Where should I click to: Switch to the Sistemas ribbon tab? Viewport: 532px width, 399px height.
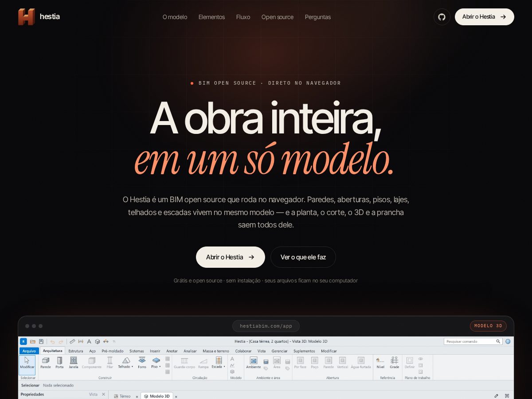pyautogui.click(x=137, y=351)
